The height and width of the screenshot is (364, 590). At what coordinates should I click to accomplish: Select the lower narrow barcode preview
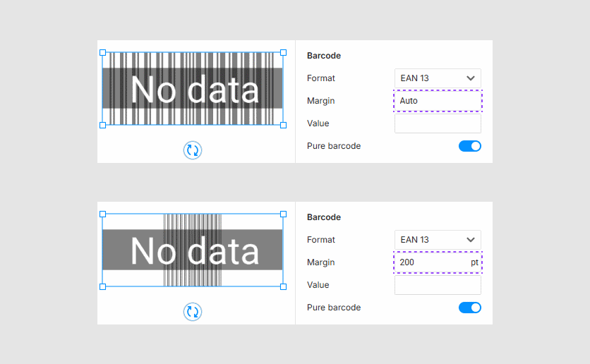pos(193,250)
